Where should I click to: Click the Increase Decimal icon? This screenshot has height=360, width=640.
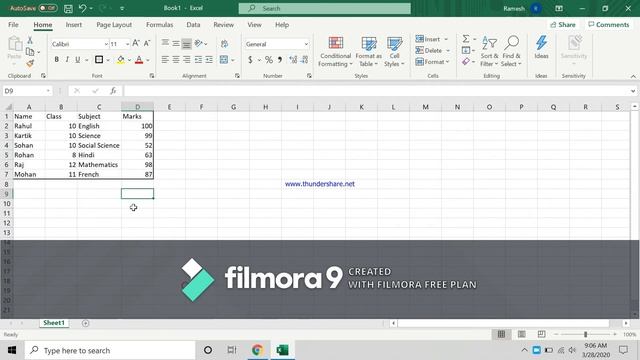pos(293,60)
